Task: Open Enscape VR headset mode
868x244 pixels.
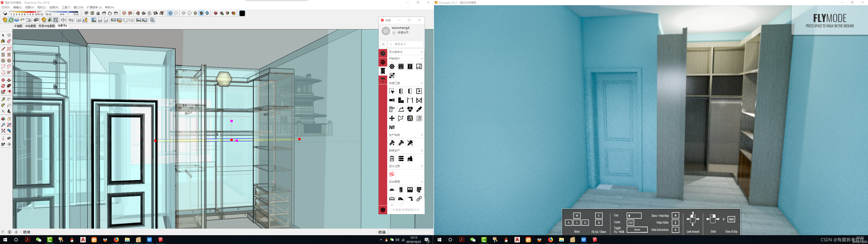Action: [x=36, y=20]
